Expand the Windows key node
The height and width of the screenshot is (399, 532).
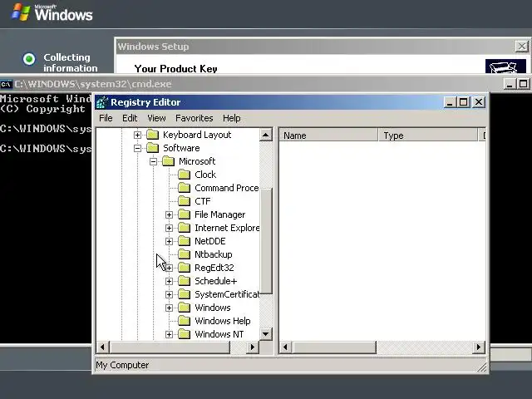169,308
